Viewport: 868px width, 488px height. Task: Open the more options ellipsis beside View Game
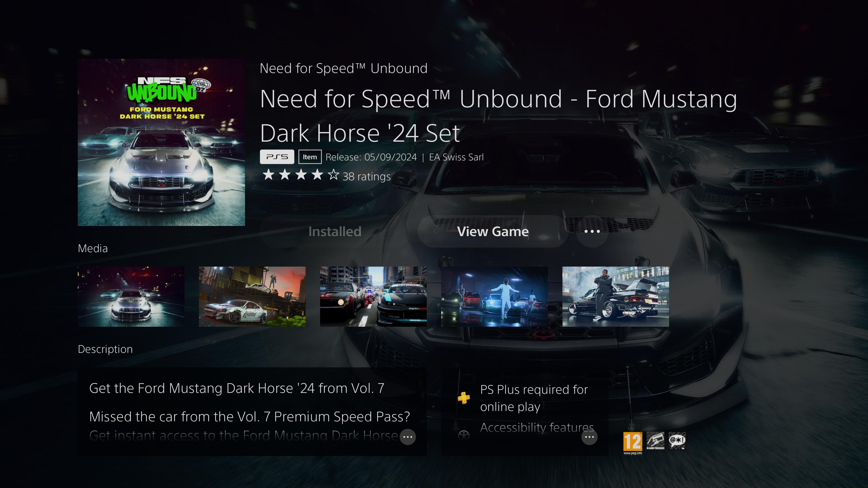[592, 231]
